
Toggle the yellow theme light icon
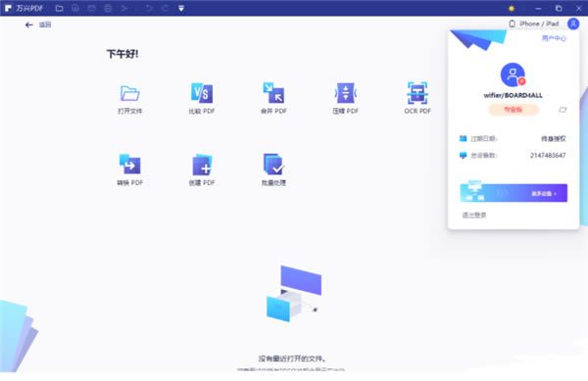512,8
